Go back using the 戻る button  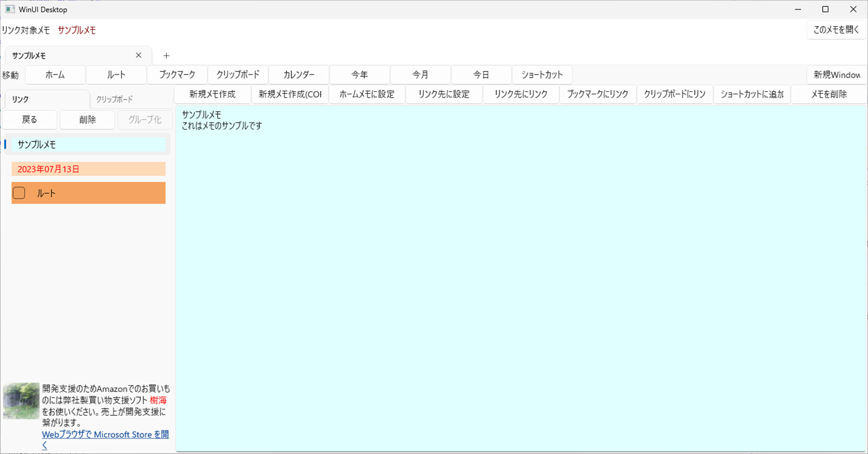[x=29, y=119]
